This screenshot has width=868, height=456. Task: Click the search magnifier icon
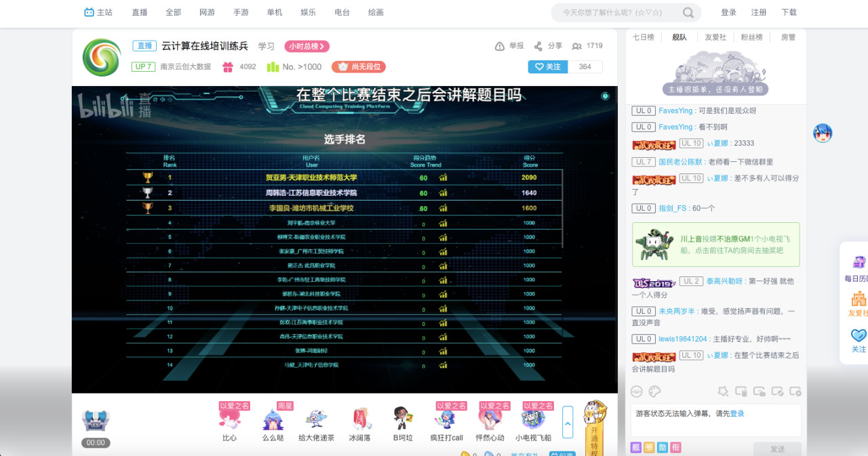point(688,13)
